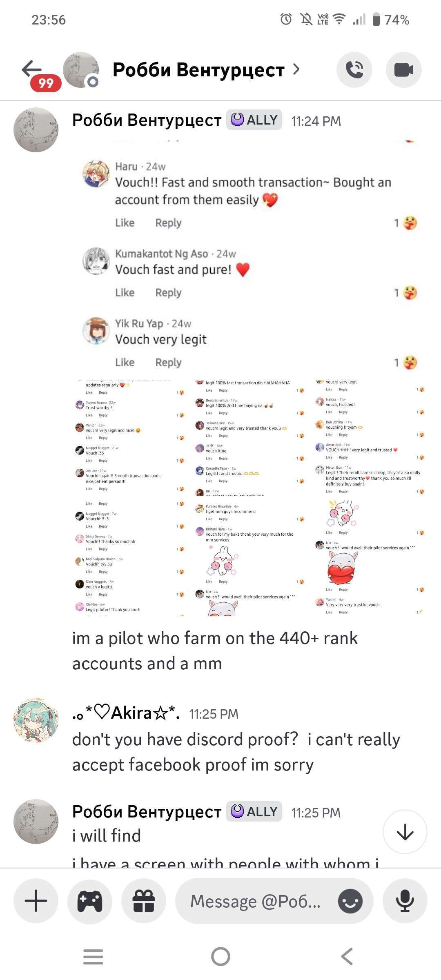Viewport: 441px width, 980px height.
Task: Start a video call with the camera icon
Action: point(404,70)
